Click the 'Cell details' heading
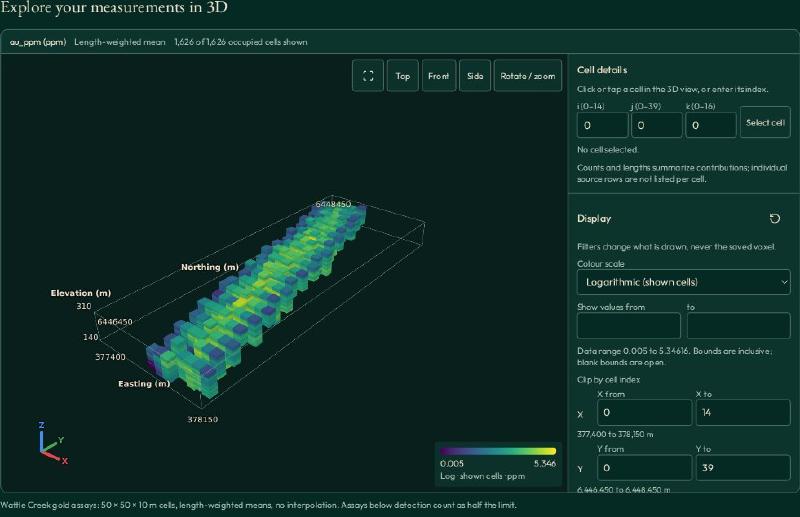The width and height of the screenshot is (800, 517). pos(602,70)
